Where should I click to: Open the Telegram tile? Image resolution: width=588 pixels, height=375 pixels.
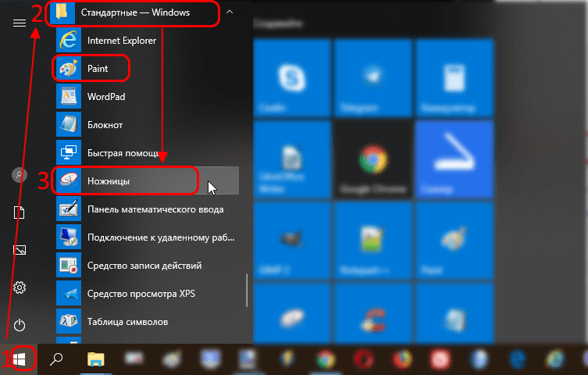coord(372,78)
